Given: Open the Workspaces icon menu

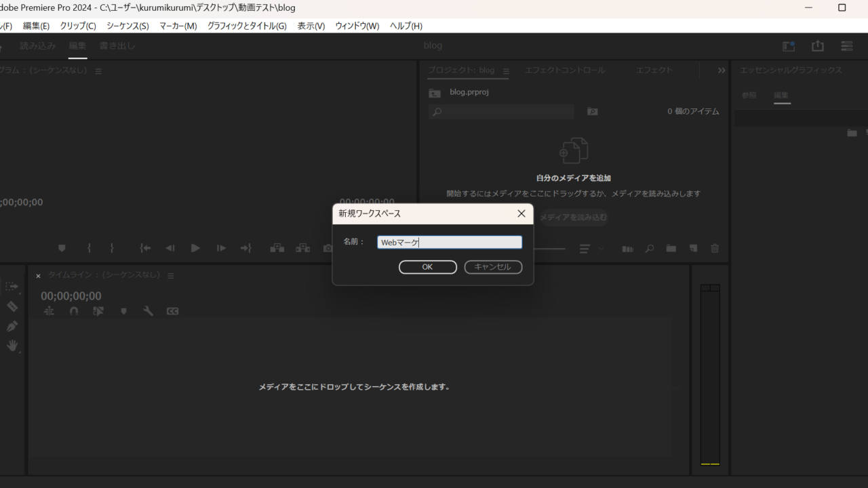Looking at the screenshot, I should pyautogui.click(x=789, y=45).
